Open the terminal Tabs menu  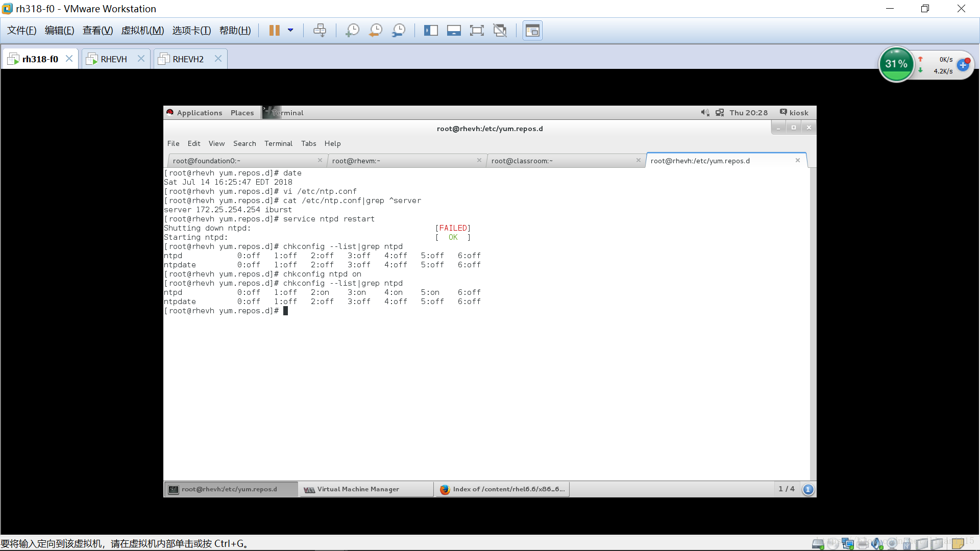308,143
